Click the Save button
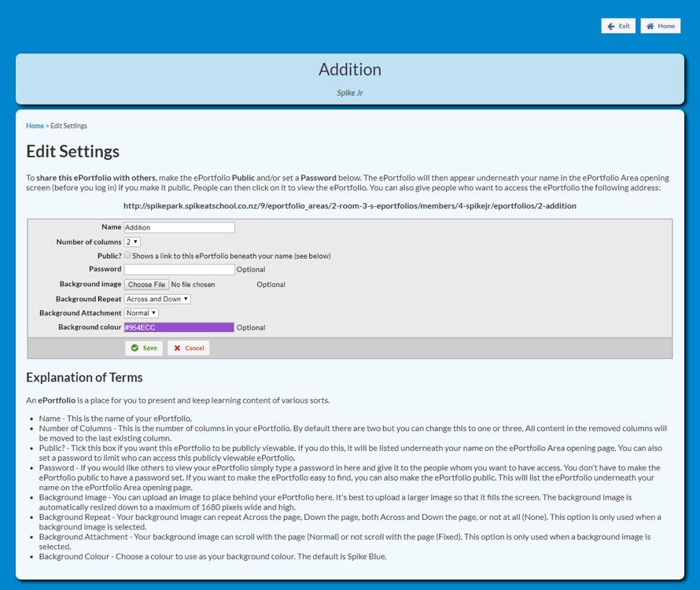Screen dimensions: 700x590 coord(143,348)
